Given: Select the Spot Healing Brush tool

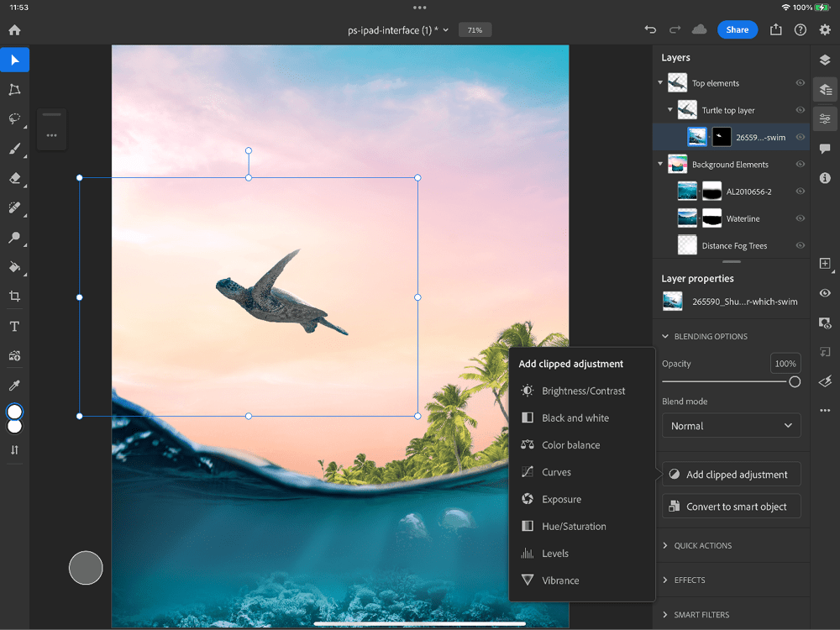Looking at the screenshot, I should coord(14,207).
